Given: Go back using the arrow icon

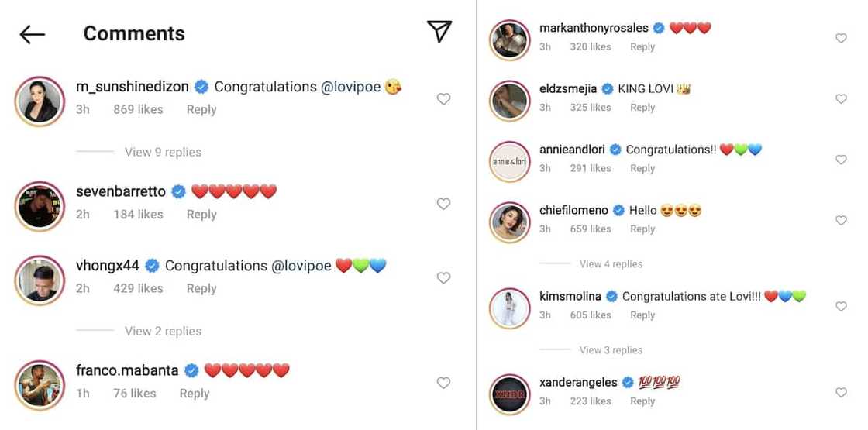Looking at the screenshot, I should pos(33,34).
